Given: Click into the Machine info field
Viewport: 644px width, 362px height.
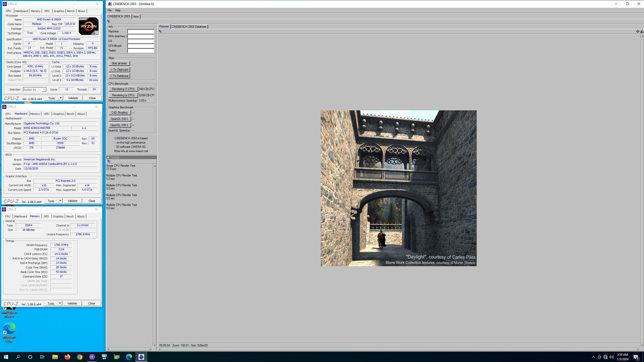Looking at the screenshot, I should pos(141,31).
